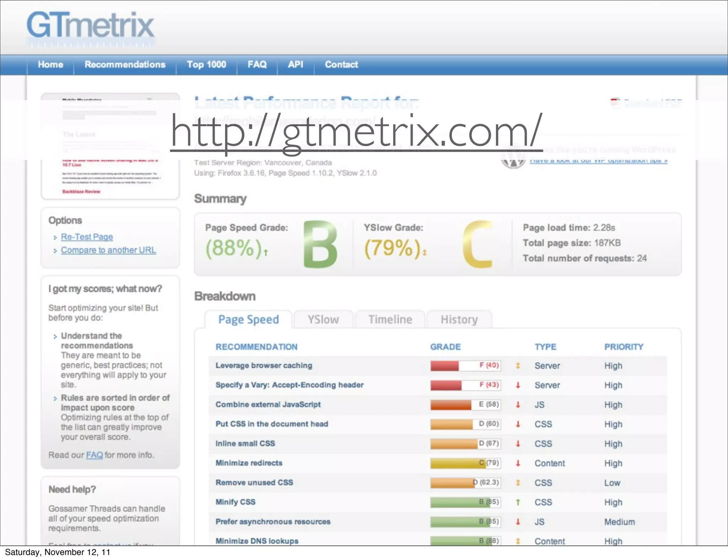
Task: Go to Top 1000 page
Action: tap(207, 65)
